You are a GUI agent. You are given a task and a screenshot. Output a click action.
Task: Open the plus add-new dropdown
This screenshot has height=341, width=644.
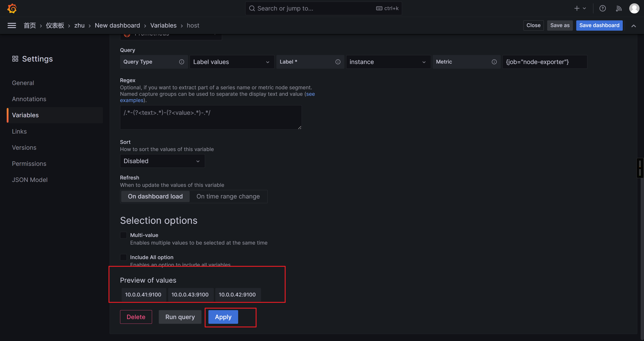(580, 9)
